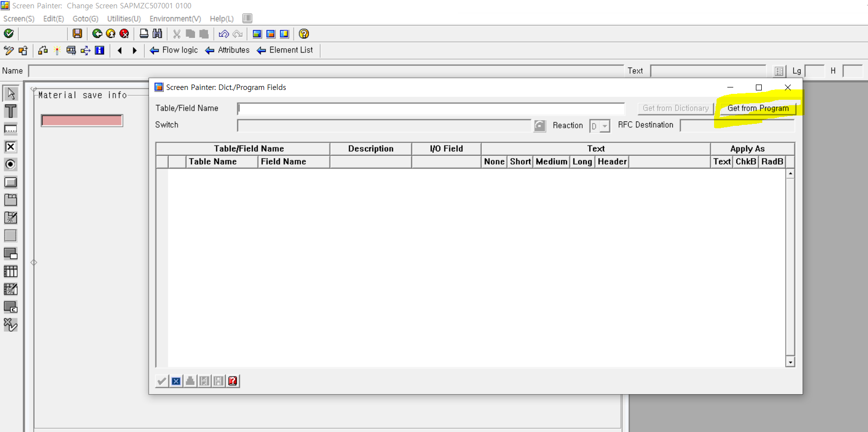868x432 pixels.
Task: Click the search help button beside Switch field
Action: [539, 126]
